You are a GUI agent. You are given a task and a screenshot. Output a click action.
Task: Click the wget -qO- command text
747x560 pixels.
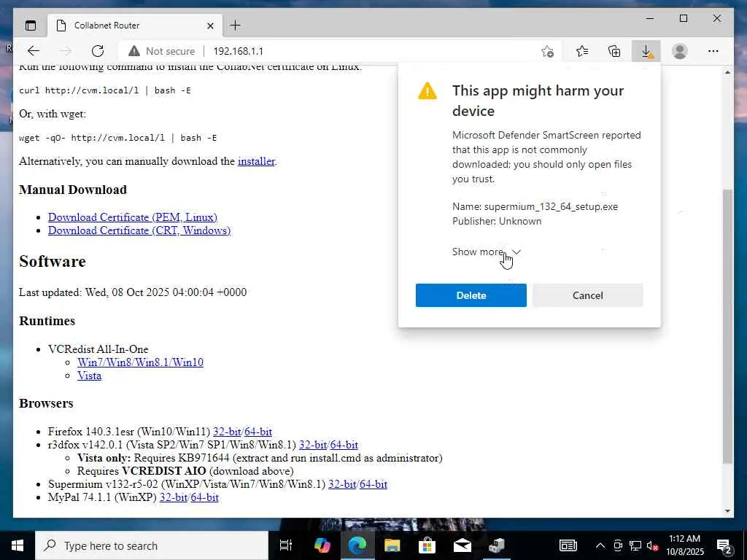[117, 138]
